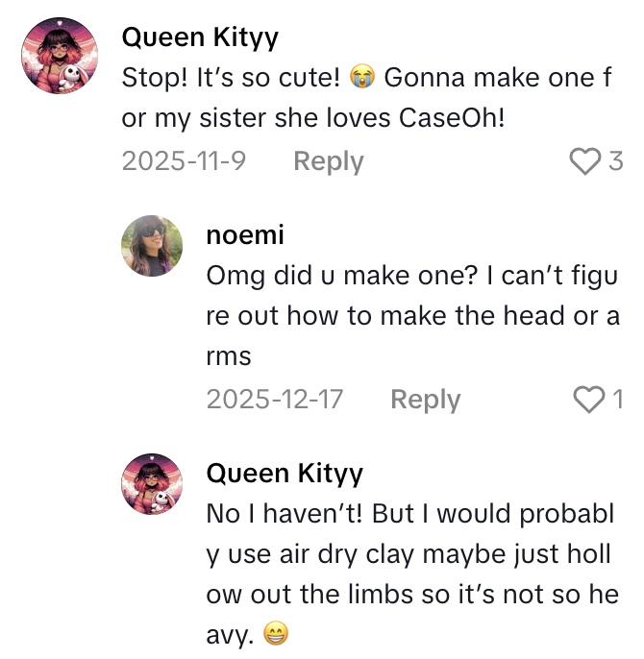
Task: Like Queen Kityy's top comment with the heart
Action: coord(584,161)
